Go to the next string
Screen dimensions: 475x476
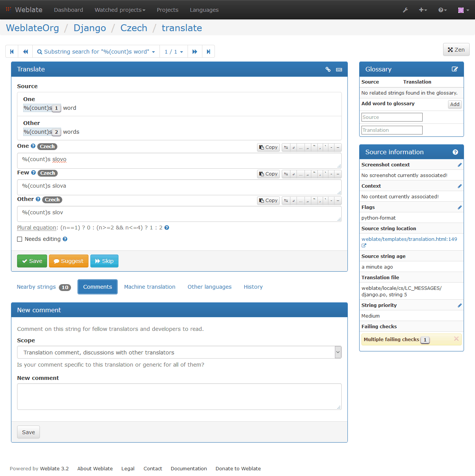[x=195, y=52]
